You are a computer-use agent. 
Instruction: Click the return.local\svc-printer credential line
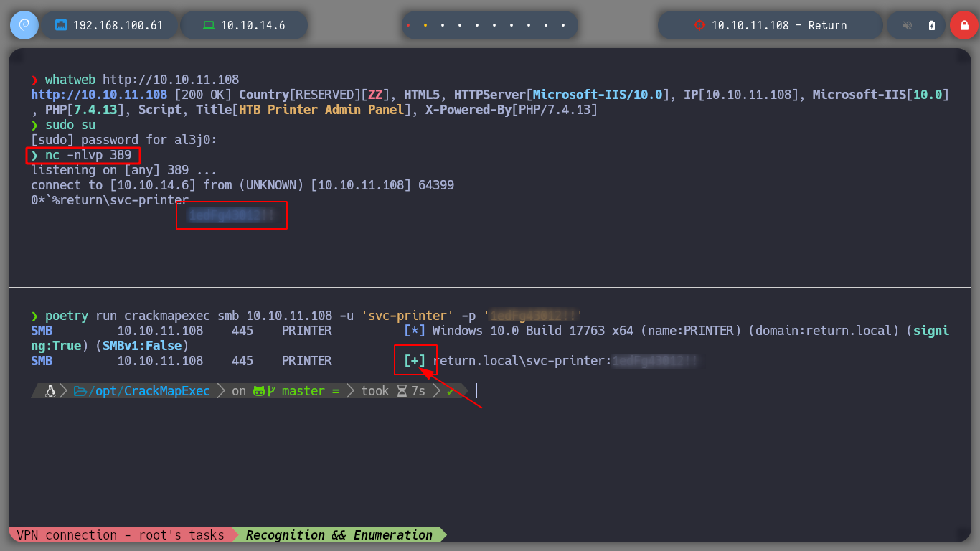click(x=565, y=360)
